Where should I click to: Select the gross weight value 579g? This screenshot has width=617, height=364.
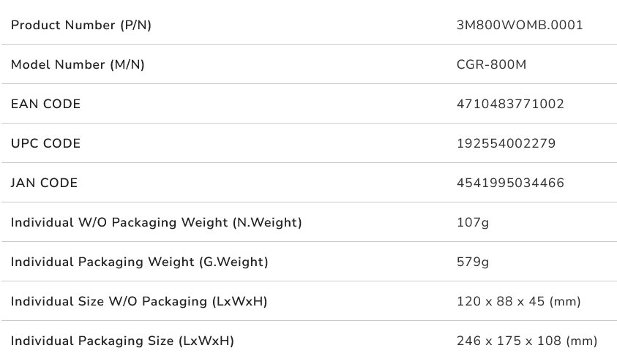[472, 262]
